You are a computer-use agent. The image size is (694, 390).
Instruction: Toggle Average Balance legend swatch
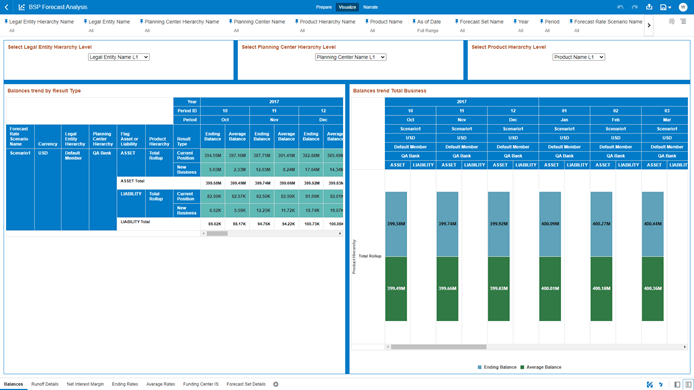tap(522, 367)
